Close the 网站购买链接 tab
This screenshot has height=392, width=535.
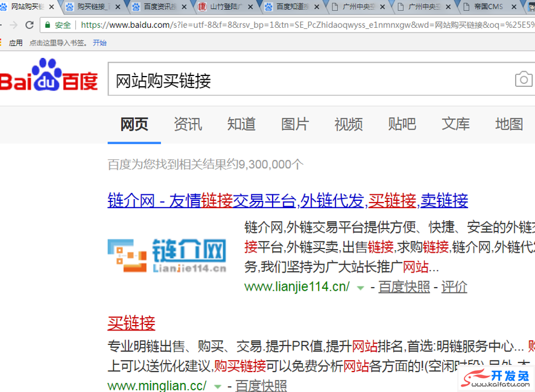51,7
